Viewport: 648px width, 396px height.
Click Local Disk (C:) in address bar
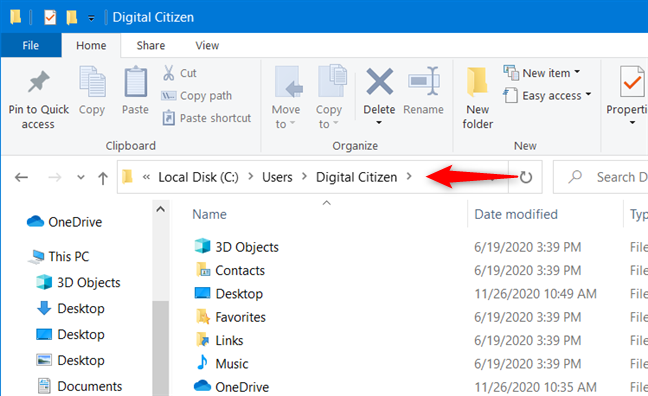click(198, 177)
